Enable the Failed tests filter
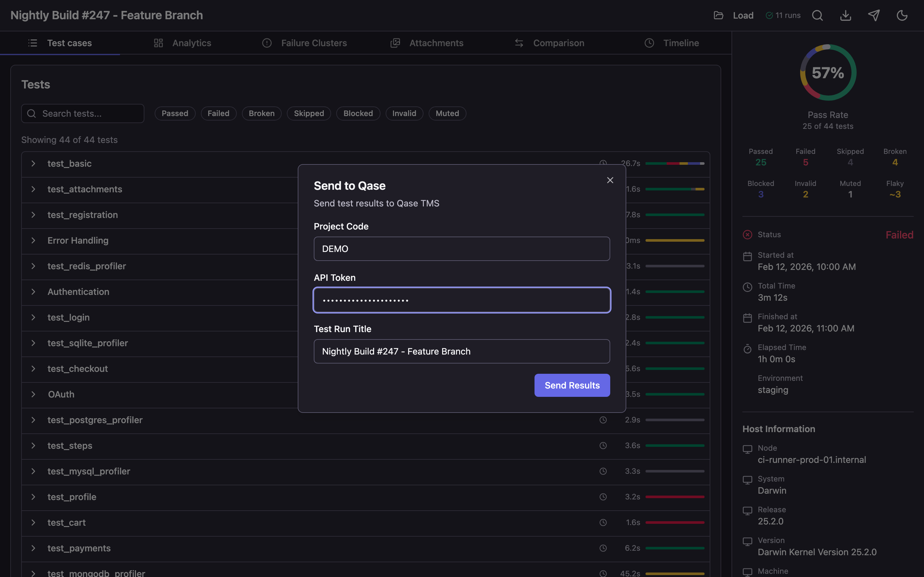The width and height of the screenshot is (924, 577). 218,113
